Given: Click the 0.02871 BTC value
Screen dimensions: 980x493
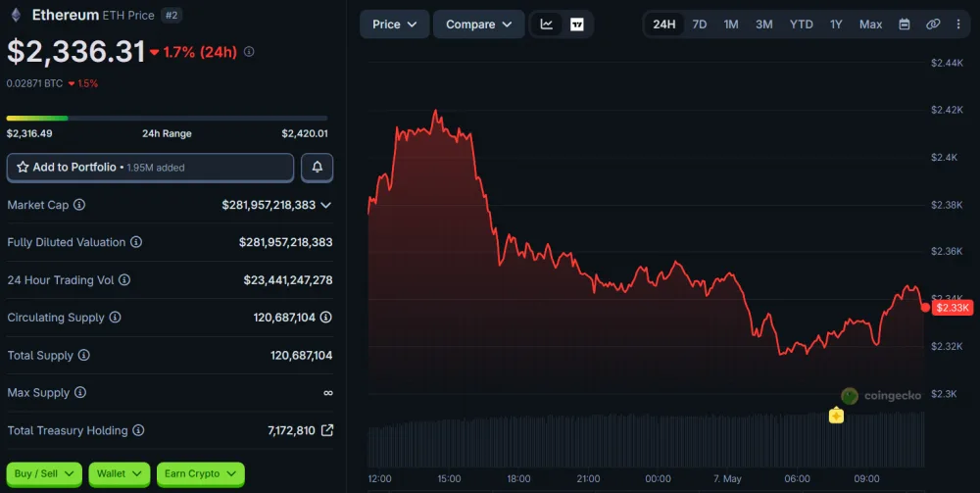Looking at the screenshot, I should [34, 83].
